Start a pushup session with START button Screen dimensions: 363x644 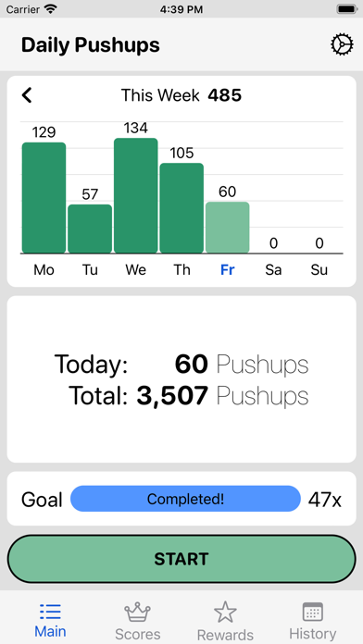tap(181, 559)
